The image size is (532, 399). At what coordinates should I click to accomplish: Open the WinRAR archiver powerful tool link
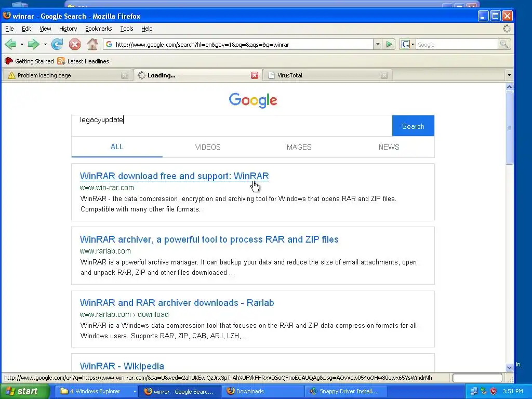tap(209, 240)
